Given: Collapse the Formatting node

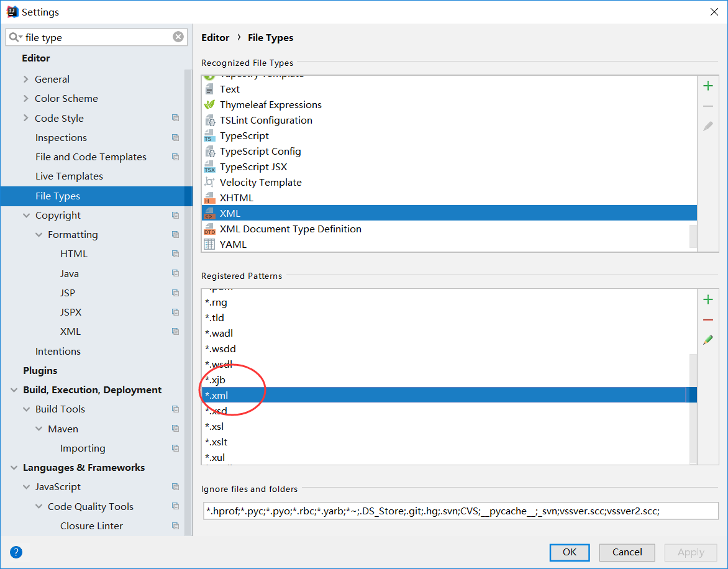Looking at the screenshot, I should (x=39, y=235).
